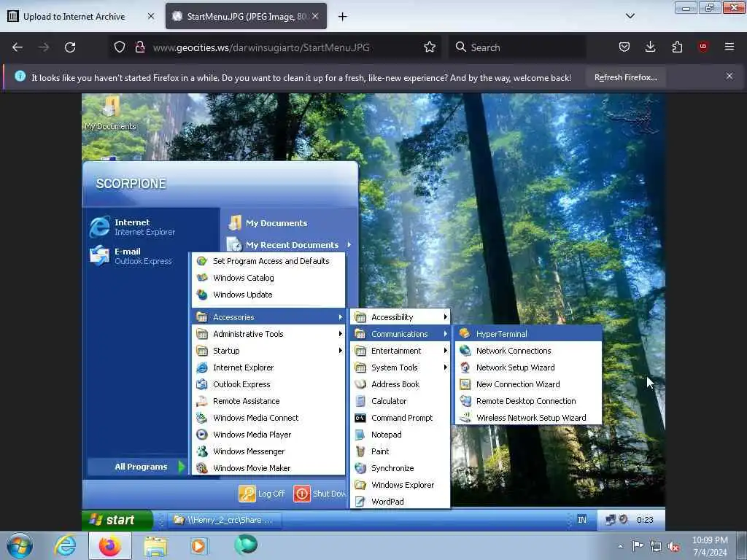
Task: Launch Internet Explorer from the taskbar
Action: [65, 545]
